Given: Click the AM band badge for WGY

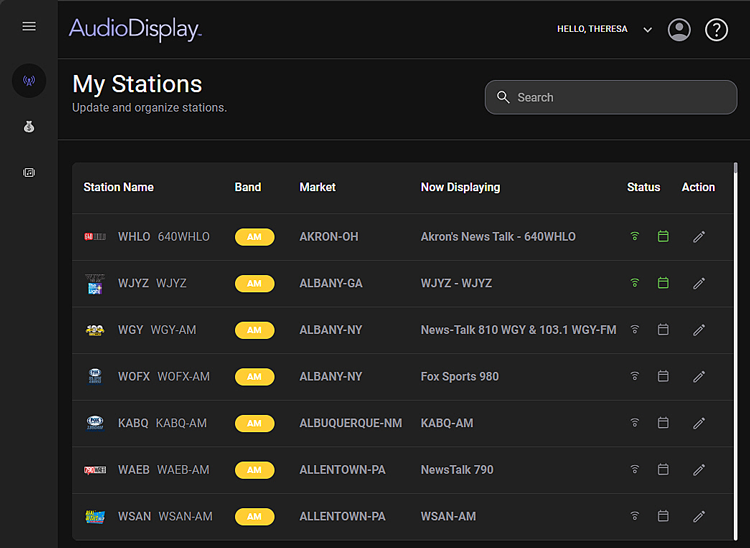Looking at the screenshot, I should tap(254, 330).
